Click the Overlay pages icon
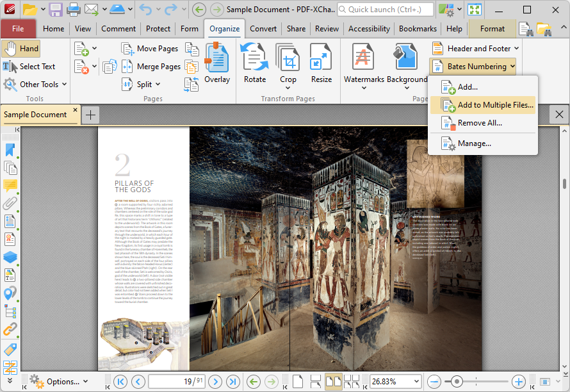 [x=217, y=63]
